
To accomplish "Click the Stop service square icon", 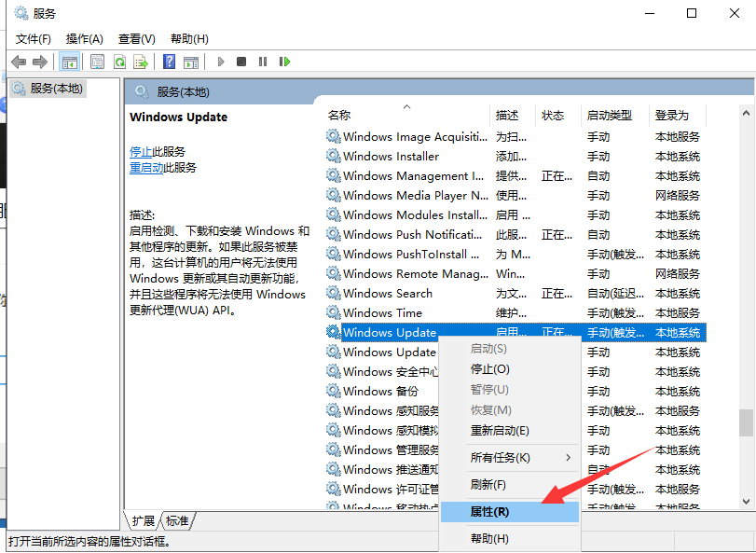I will (241, 61).
